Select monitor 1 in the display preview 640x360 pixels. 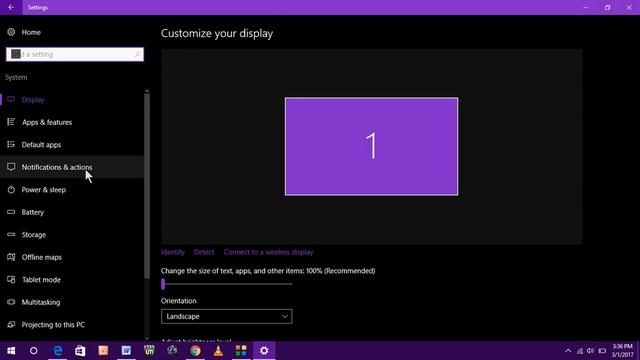pos(371,146)
